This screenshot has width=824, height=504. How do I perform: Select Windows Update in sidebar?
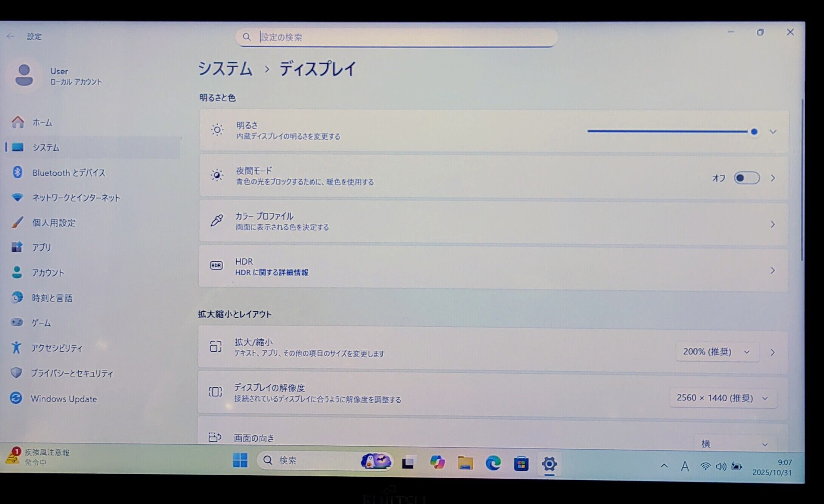[x=64, y=399]
